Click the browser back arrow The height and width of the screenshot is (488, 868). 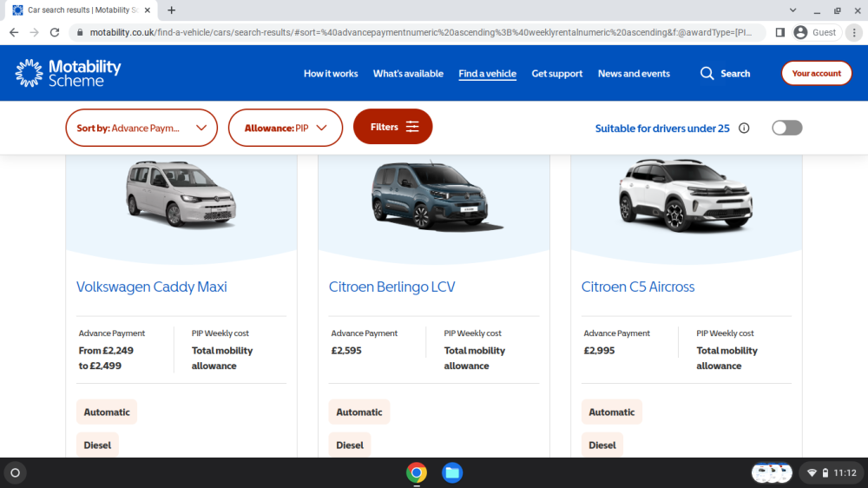tap(14, 32)
